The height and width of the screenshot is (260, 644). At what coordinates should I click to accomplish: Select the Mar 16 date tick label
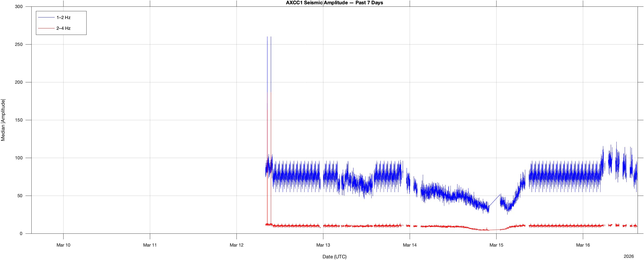583,245
